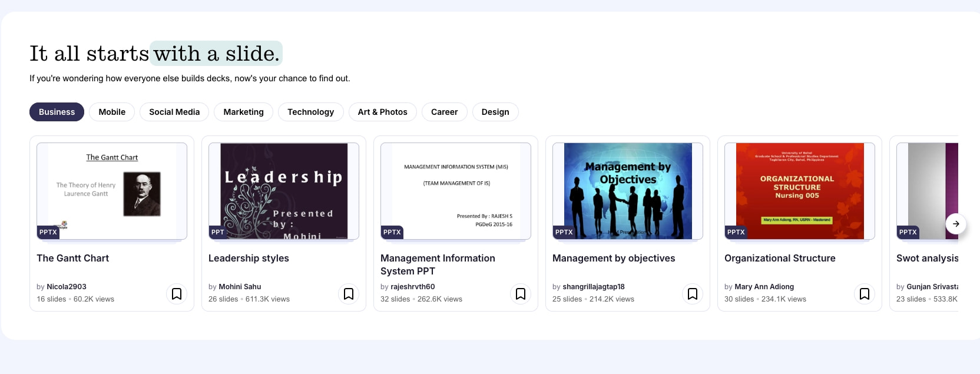The image size is (980, 374).
Task: Open the Management Information System thumbnail
Action: coord(456,191)
